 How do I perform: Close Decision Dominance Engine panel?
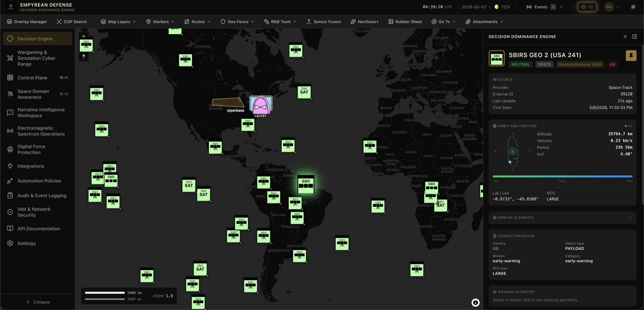coord(625,36)
